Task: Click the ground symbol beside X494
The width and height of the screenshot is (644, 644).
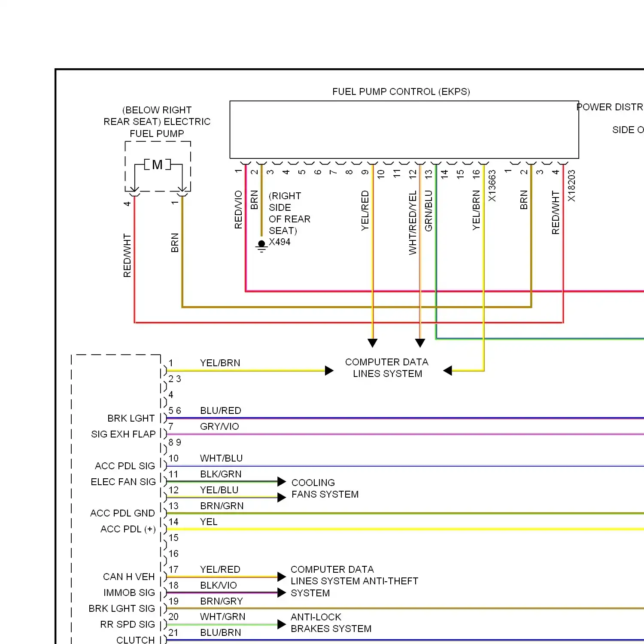Action: pyautogui.click(x=261, y=246)
